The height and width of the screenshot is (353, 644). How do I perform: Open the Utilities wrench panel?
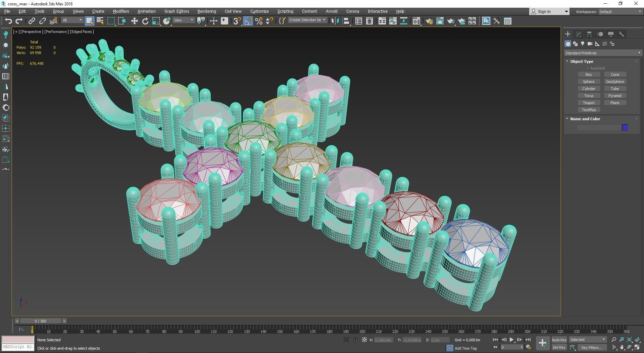click(x=622, y=34)
